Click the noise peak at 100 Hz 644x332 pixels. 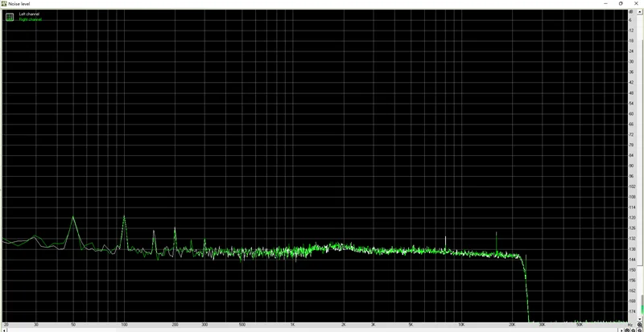[124, 217]
